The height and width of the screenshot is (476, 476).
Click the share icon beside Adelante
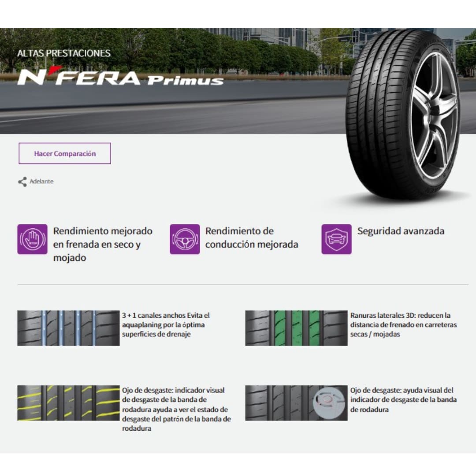pyautogui.click(x=22, y=182)
